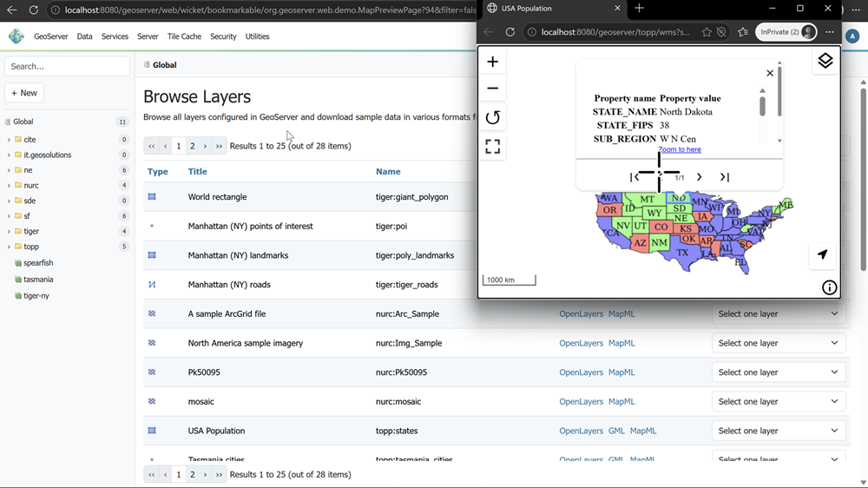868x488 pixels.
Task: Click the GeoServer logo icon
Action: [16, 36]
